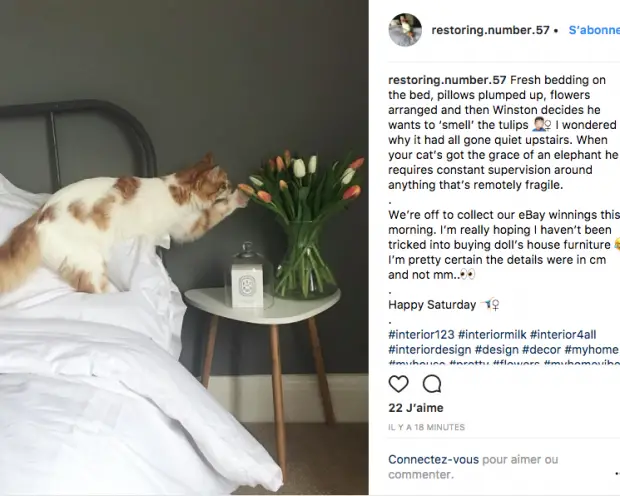The height and width of the screenshot is (496, 620).
Task: Open the more options dots icon
Action: (617, 473)
